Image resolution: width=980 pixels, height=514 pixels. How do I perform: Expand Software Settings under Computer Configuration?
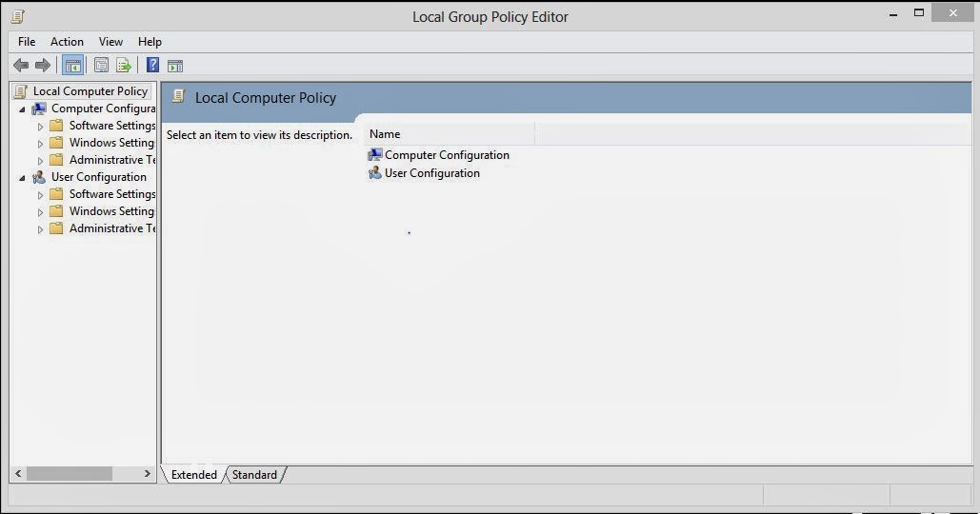41,127
